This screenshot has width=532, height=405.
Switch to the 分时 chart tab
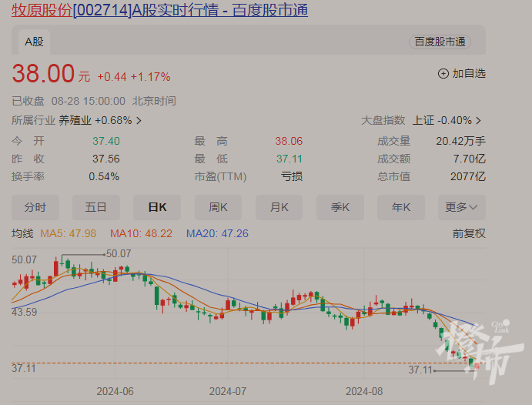35,207
